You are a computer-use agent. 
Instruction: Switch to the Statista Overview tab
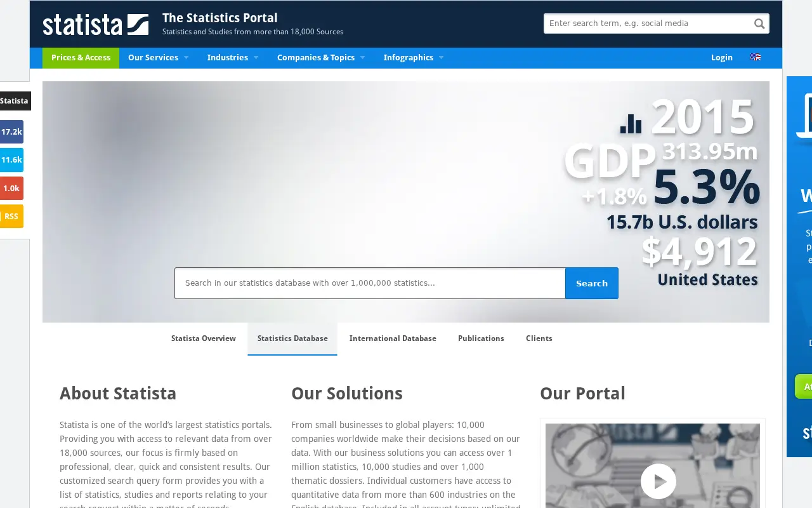tap(203, 338)
